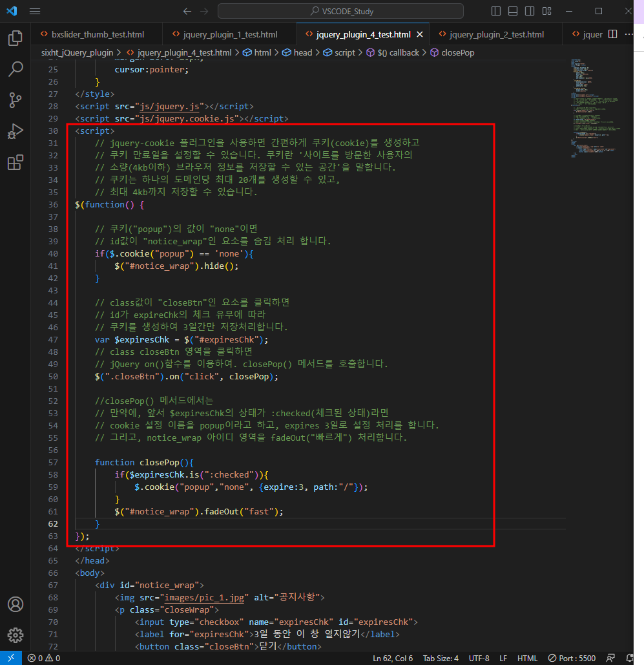Open the notifications bell in status bar

pos(630,658)
